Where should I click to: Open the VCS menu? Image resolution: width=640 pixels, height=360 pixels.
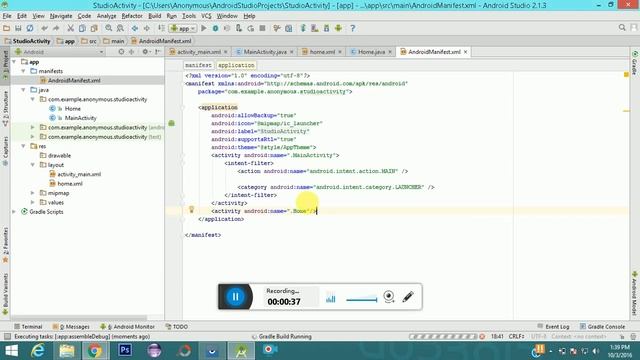[x=206, y=16]
